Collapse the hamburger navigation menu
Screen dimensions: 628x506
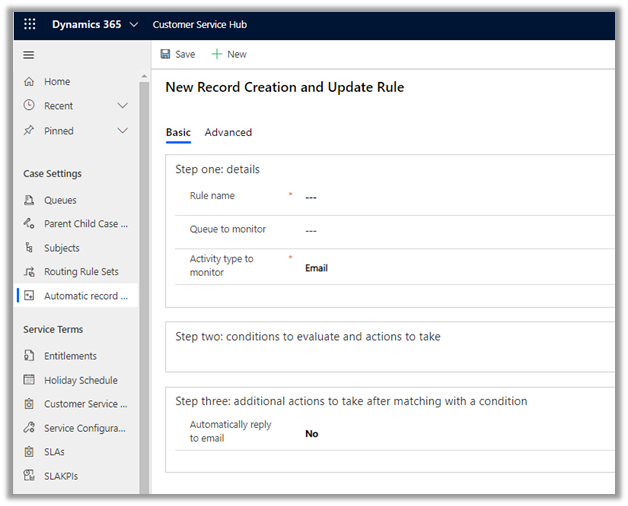[x=29, y=55]
